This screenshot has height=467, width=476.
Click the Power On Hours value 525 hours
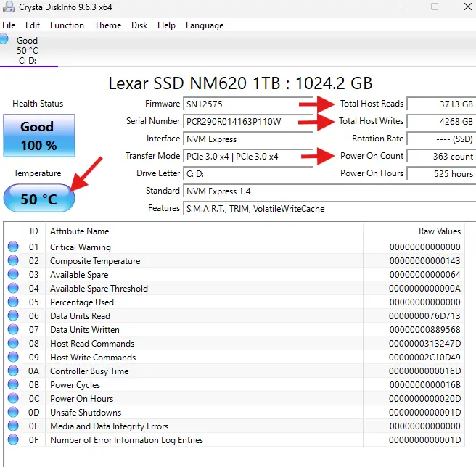[441, 173]
